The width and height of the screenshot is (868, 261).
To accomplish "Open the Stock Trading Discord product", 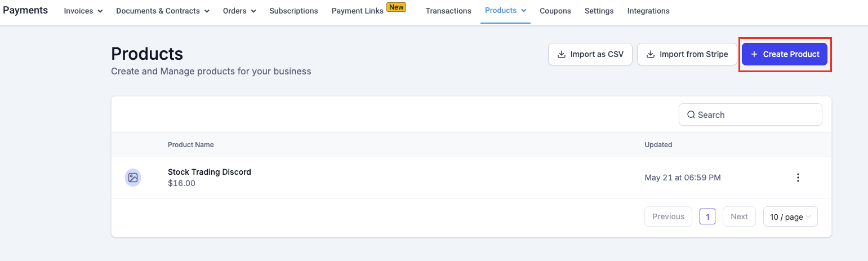I will coord(209,172).
